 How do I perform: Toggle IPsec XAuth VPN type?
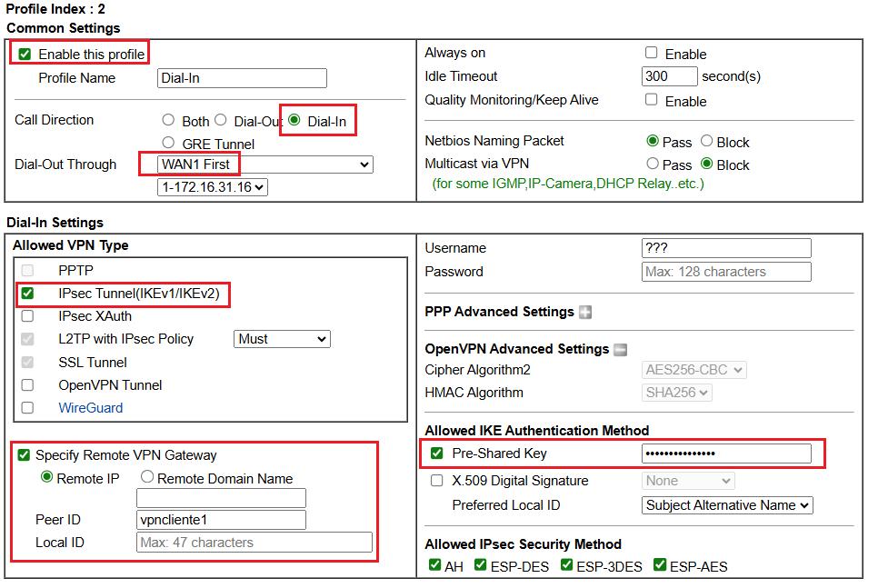click(x=27, y=316)
